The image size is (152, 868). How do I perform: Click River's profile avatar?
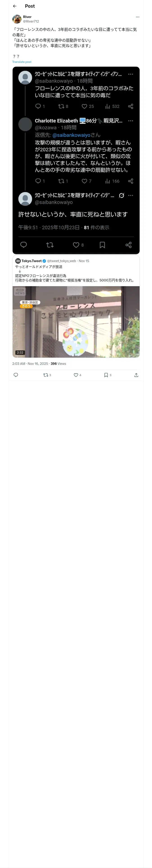click(17, 19)
